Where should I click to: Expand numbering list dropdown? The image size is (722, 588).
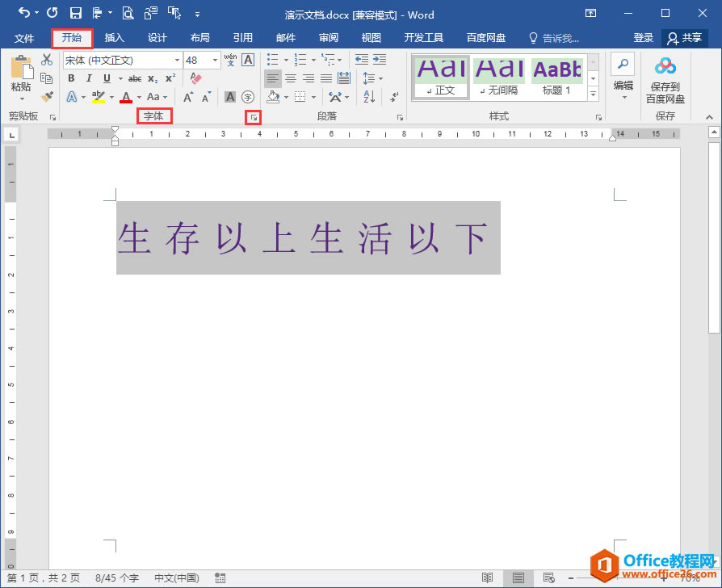[x=313, y=60]
